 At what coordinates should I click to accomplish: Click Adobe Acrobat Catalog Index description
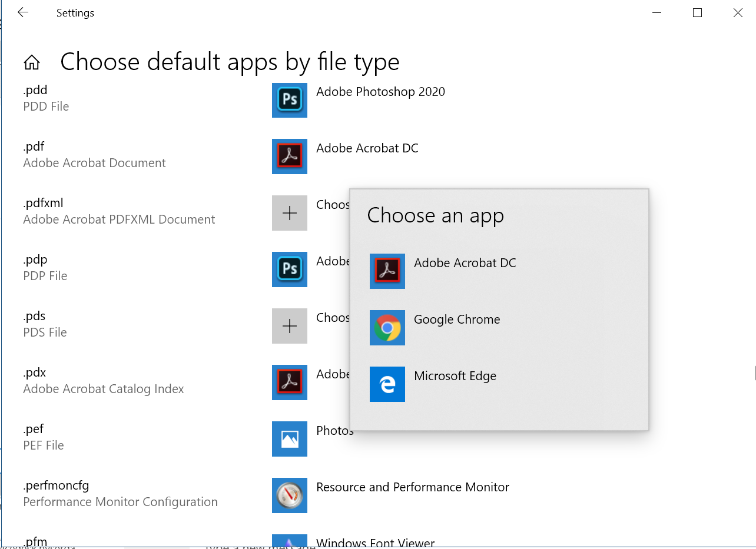coord(104,389)
